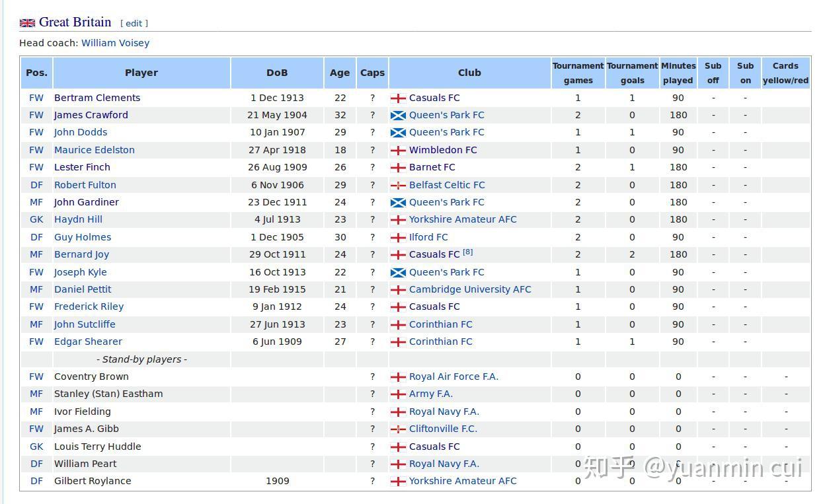Click the DoB column header
This screenshot has width=823, height=504.
(277, 73)
